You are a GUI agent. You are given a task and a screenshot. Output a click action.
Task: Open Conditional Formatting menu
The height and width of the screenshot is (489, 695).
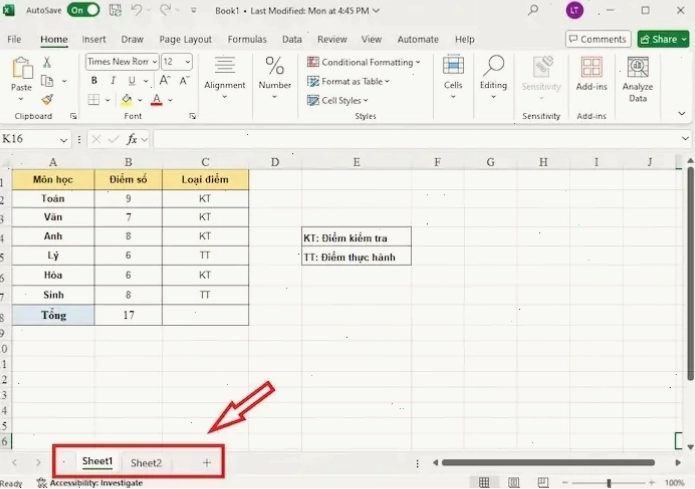coord(363,62)
